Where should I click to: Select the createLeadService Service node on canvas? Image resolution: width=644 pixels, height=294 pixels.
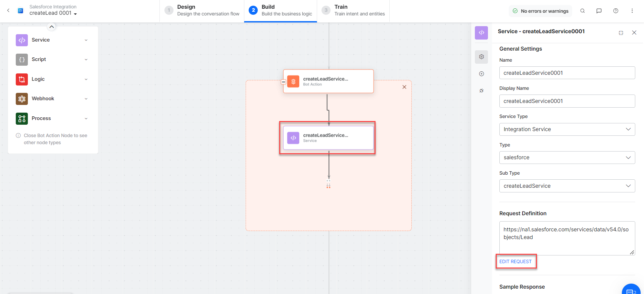point(328,138)
